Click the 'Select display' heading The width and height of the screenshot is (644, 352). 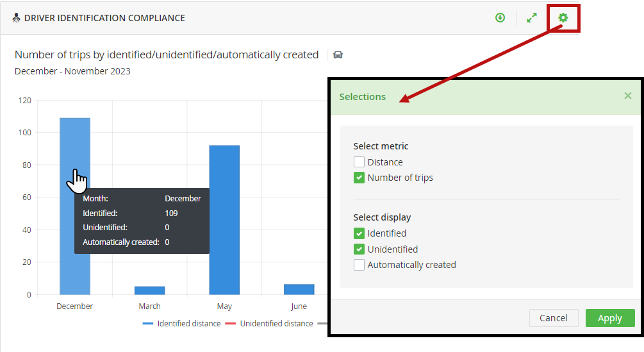point(382,217)
